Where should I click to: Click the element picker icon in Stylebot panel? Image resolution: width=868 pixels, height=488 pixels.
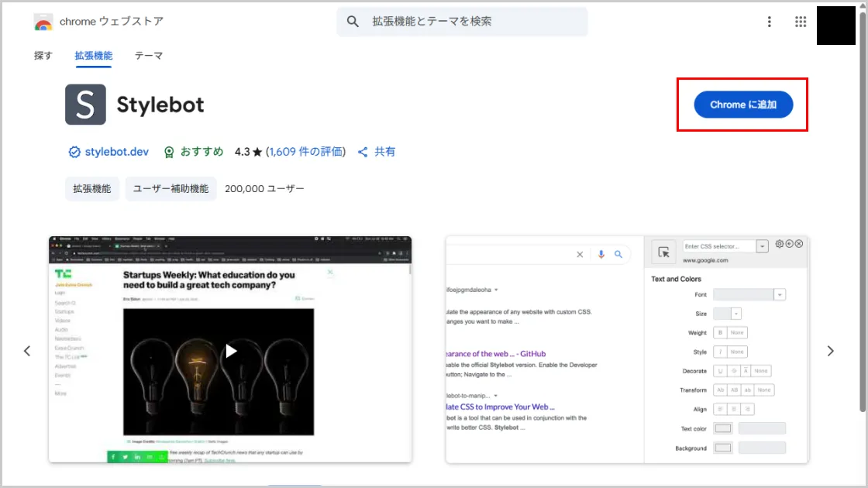click(x=663, y=253)
